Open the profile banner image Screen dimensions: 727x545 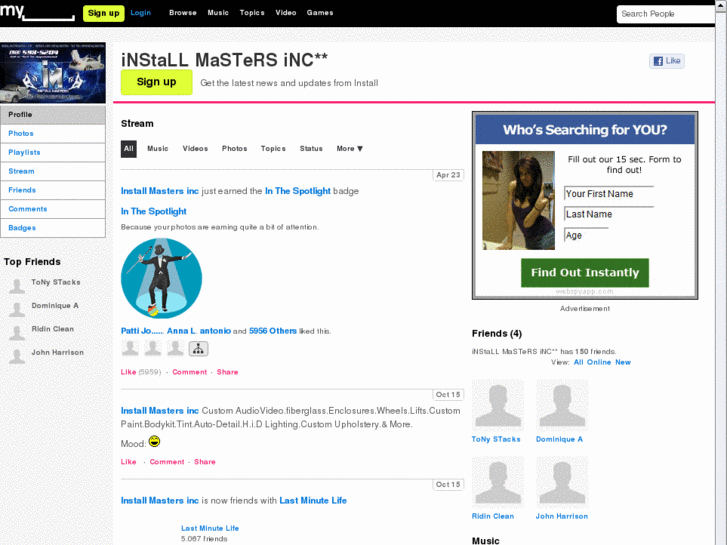(x=53, y=73)
